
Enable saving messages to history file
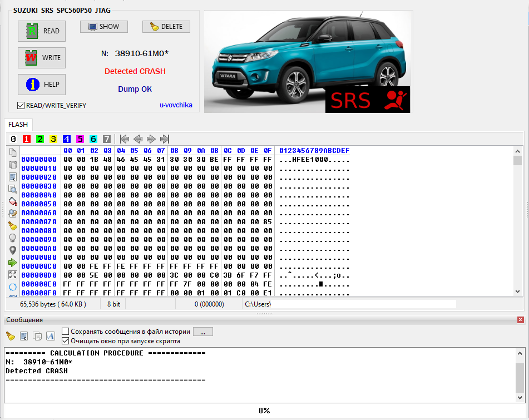tap(66, 332)
